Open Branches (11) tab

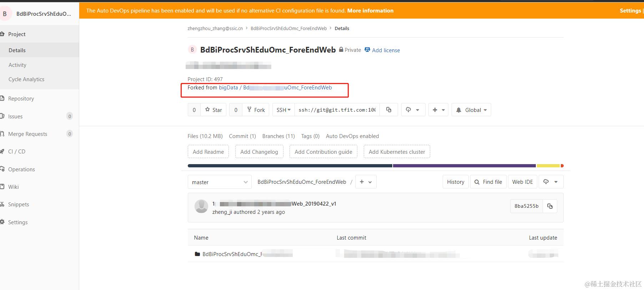(x=278, y=136)
